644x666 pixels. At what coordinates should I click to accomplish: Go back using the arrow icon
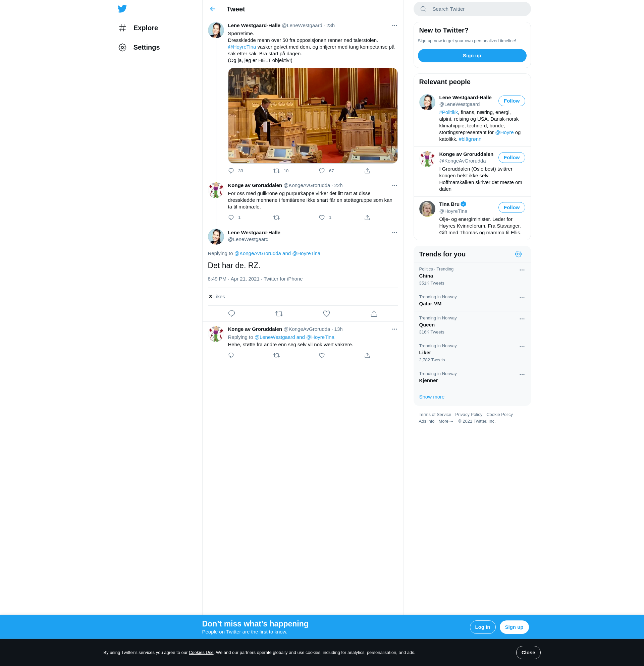213,9
